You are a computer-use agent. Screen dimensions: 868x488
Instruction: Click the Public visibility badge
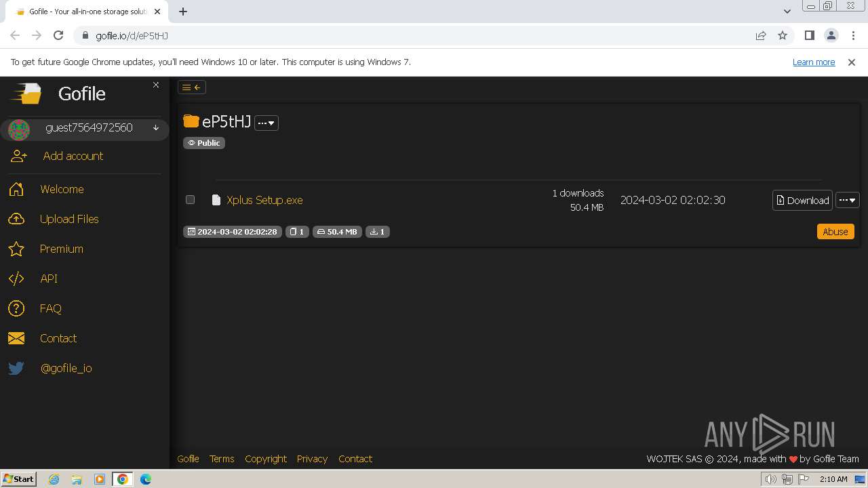204,143
